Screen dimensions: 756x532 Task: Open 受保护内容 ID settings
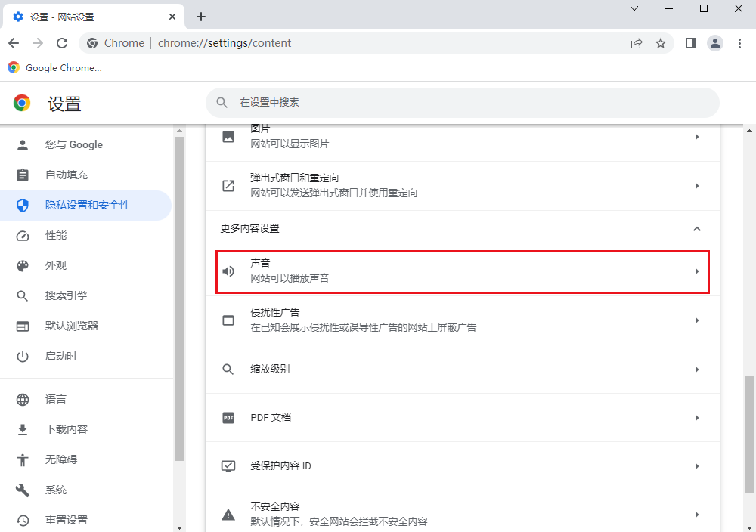(463, 466)
